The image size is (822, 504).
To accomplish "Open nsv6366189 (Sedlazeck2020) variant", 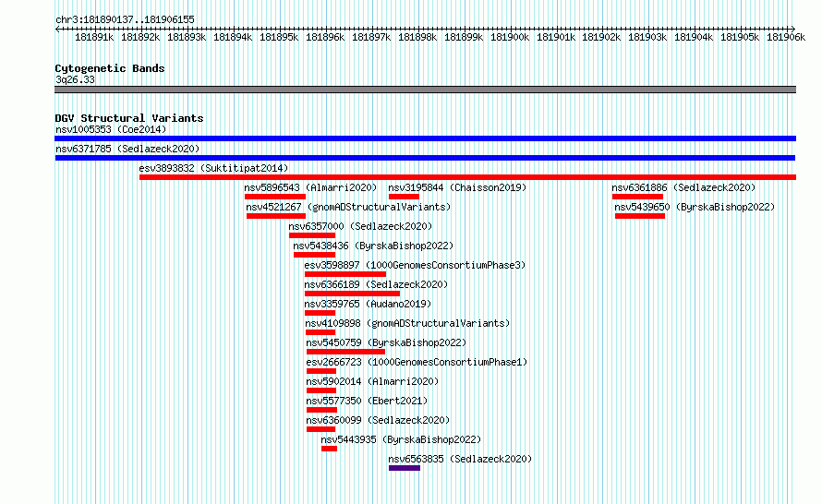I will (x=377, y=284).
